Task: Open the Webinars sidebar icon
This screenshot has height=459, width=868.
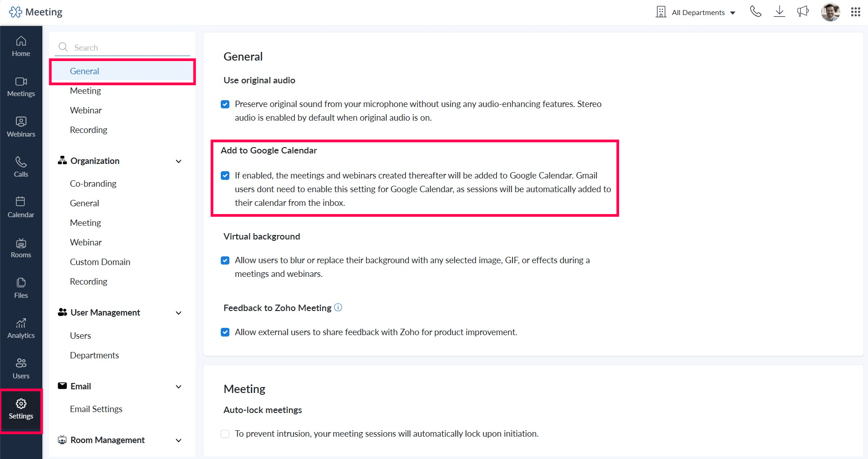Action: [21, 127]
